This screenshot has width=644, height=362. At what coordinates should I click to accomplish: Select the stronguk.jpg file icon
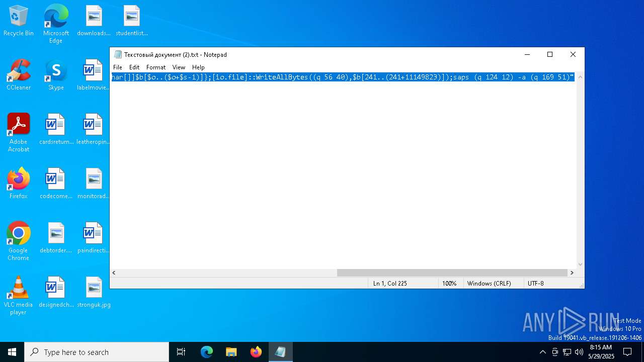94,293
